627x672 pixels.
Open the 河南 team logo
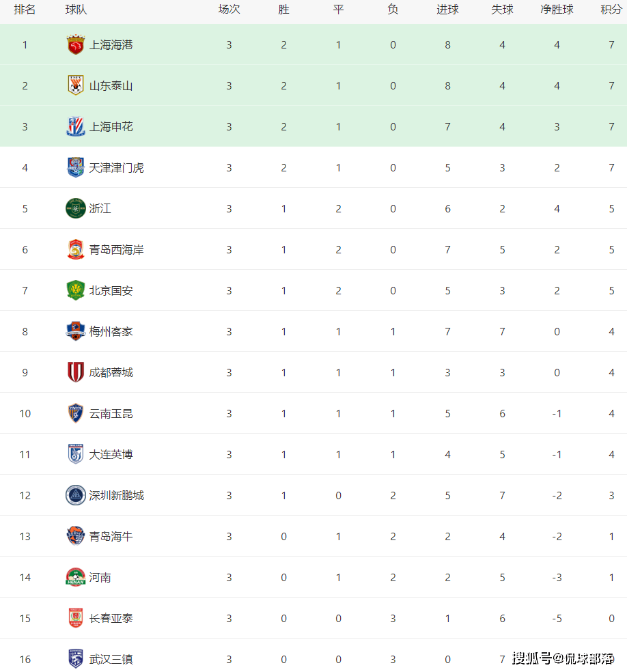76,577
